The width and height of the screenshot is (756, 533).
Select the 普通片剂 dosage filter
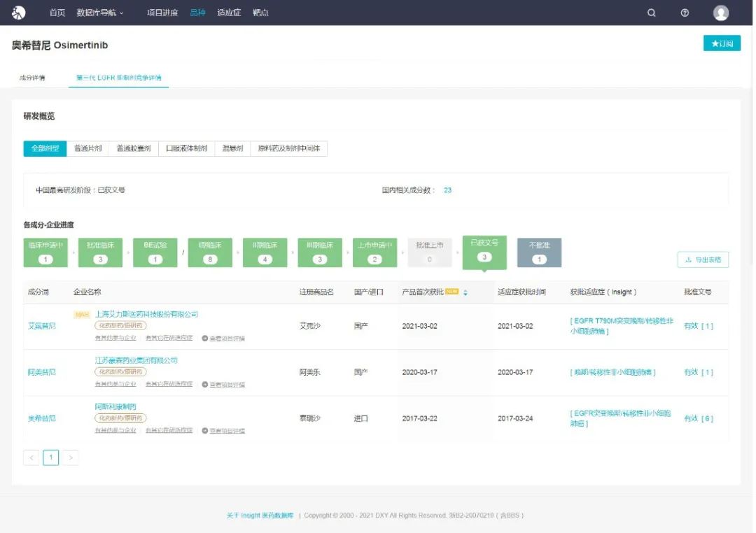click(88, 148)
